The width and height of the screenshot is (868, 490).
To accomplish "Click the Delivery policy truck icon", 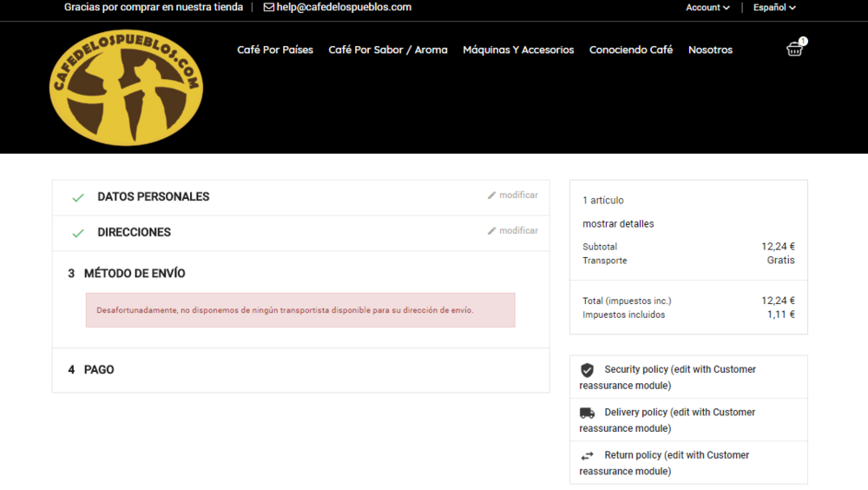I will 588,413.
